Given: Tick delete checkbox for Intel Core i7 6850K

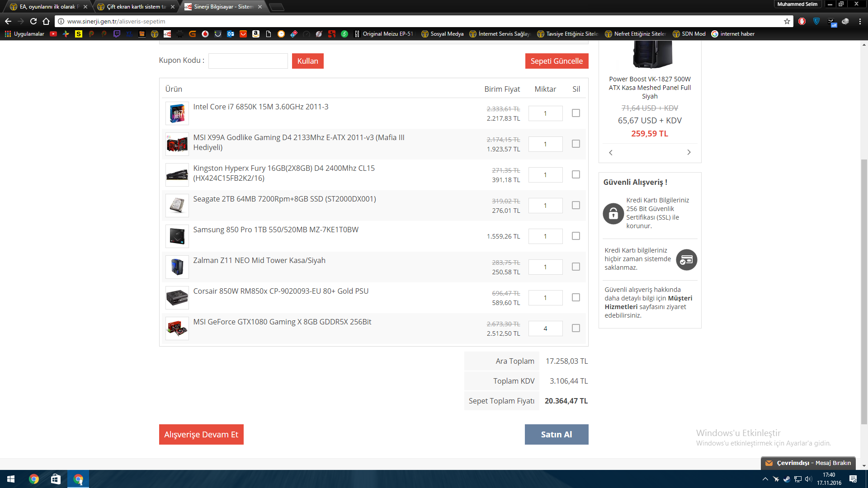Looking at the screenshot, I should 576,113.
